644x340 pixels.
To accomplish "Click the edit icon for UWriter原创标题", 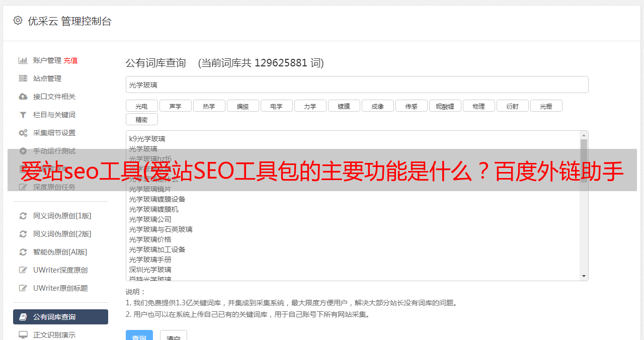I will click(23, 288).
